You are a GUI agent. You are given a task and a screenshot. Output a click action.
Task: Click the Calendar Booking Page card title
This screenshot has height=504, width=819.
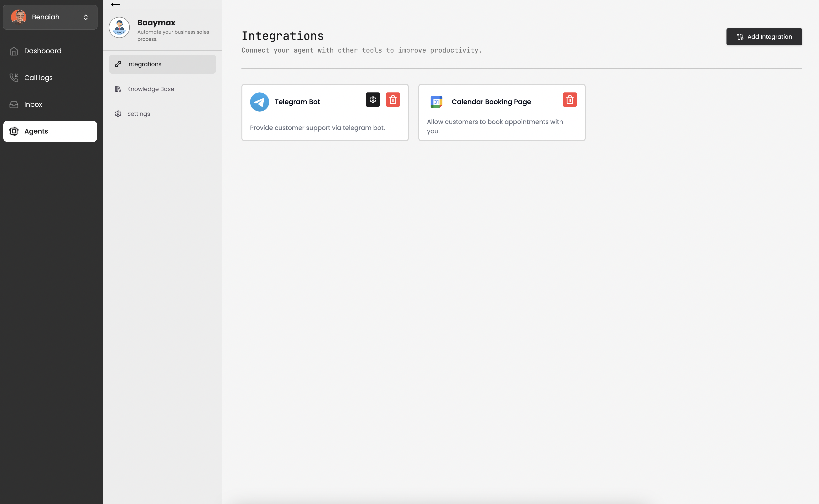[491, 102]
